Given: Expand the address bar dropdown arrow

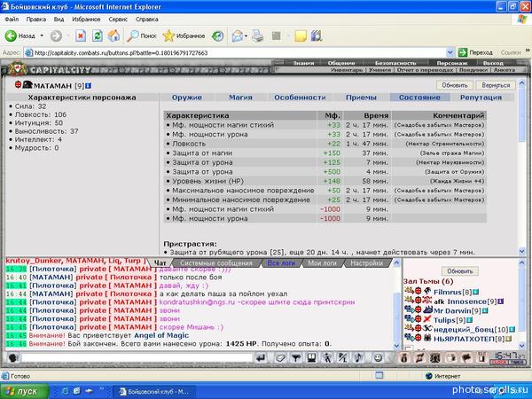Looking at the screenshot, I should [450, 53].
